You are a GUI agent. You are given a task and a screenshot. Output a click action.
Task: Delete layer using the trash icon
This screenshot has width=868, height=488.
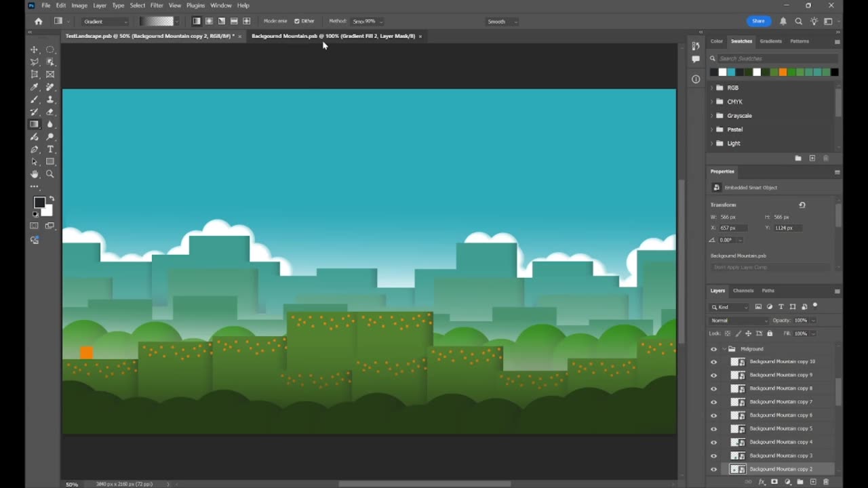pos(826,482)
